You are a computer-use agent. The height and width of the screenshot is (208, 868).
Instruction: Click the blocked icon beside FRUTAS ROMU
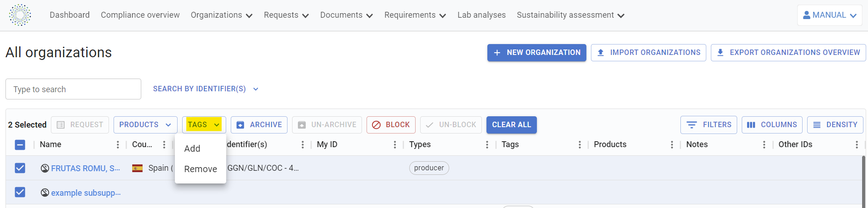coord(45,168)
